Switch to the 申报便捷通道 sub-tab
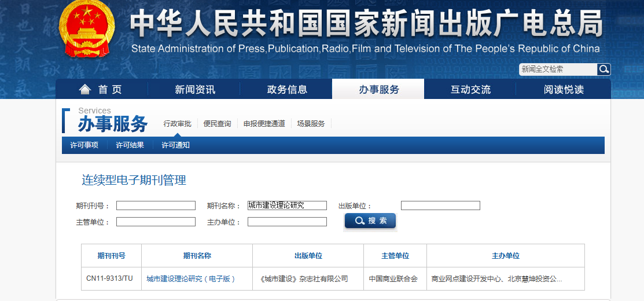Screen dimensions: 644x301 (x=264, y=124)
